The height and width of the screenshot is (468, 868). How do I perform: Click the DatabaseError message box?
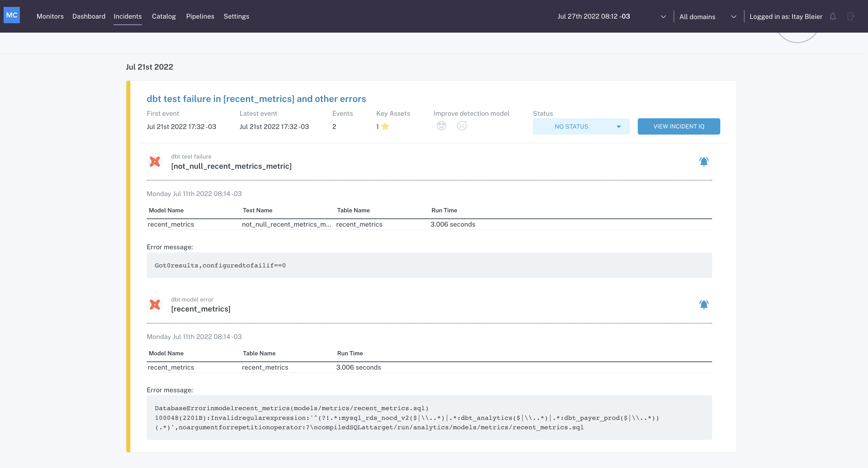tap(429, 418)
